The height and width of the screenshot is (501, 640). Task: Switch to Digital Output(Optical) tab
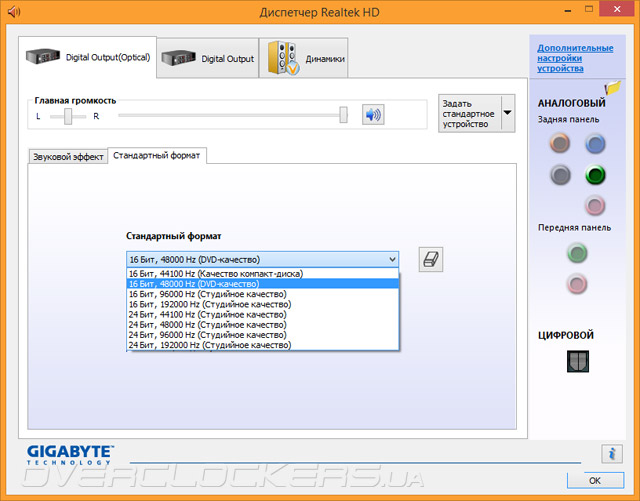pos(87,57)
